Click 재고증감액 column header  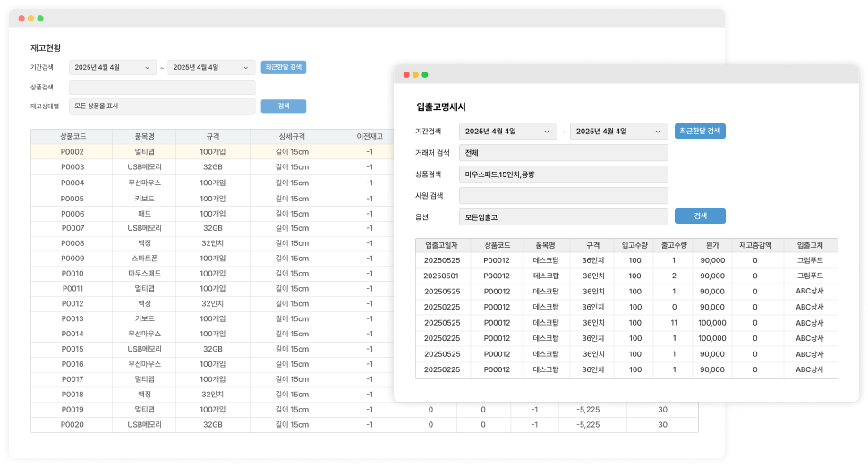coord(755,245)
